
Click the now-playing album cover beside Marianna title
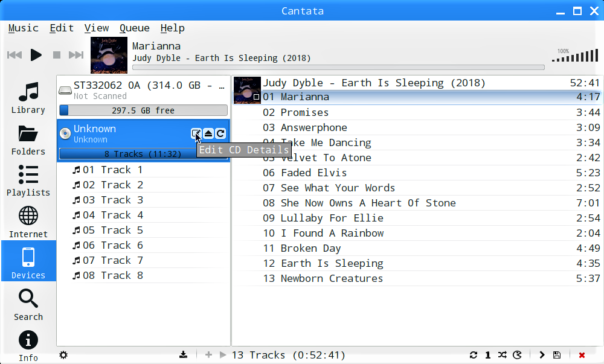coord(109,55)
